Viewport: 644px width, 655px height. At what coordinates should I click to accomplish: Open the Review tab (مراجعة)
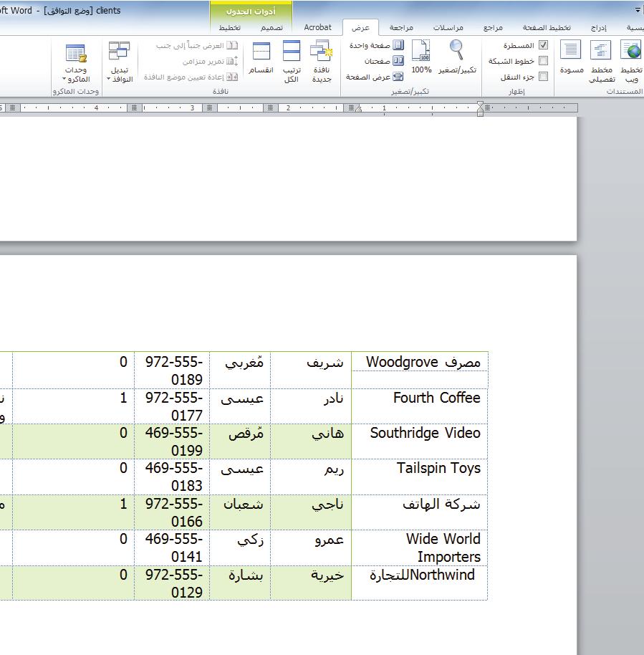(x=401, y=27)
